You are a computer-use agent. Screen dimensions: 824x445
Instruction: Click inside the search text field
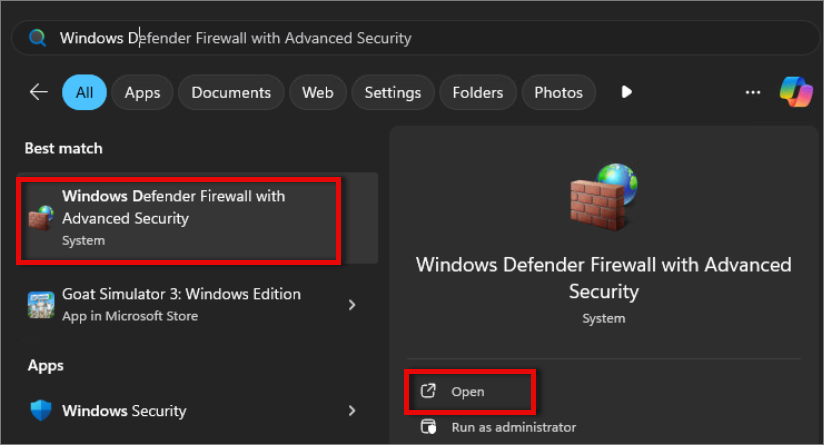click(x=420, y=38)
